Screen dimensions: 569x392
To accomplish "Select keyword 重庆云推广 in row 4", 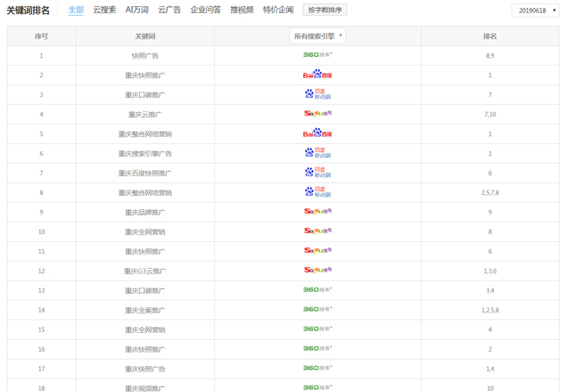I will pos(145,115).
